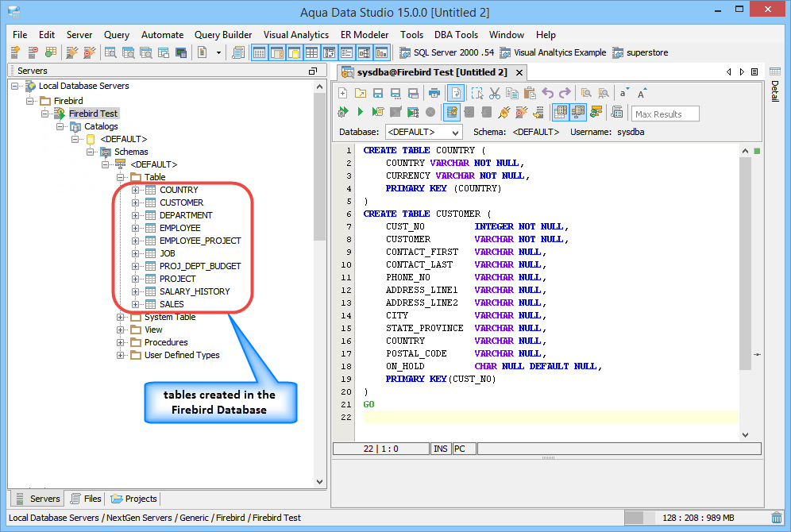This screenshot has height=532, width=791.
Task: Click the increase font size icon
Action: (642, 93)
